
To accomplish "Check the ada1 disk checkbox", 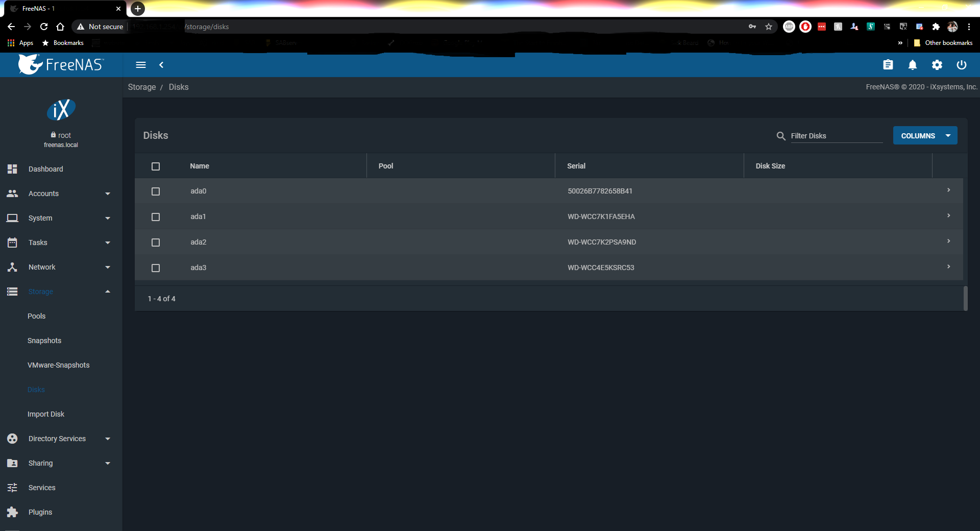I will click(x=156, y=217).
